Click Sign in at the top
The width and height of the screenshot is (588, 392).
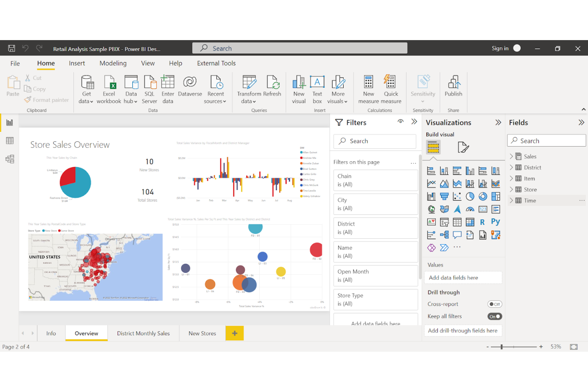point(500,48)
